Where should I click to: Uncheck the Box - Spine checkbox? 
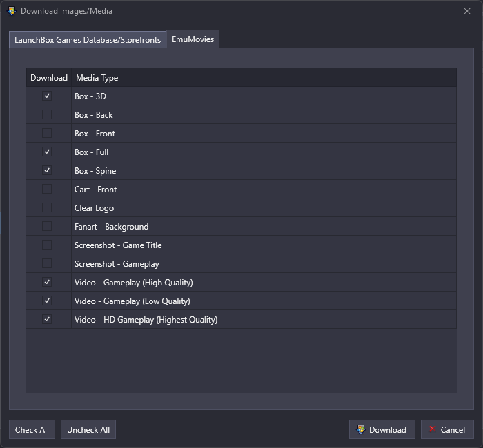pos(47,170)
